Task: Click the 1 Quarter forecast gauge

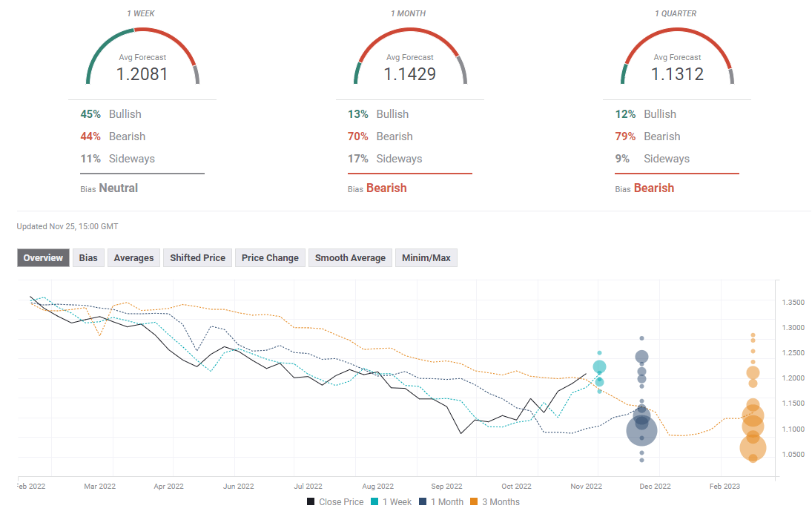Action: coord(677,58)
